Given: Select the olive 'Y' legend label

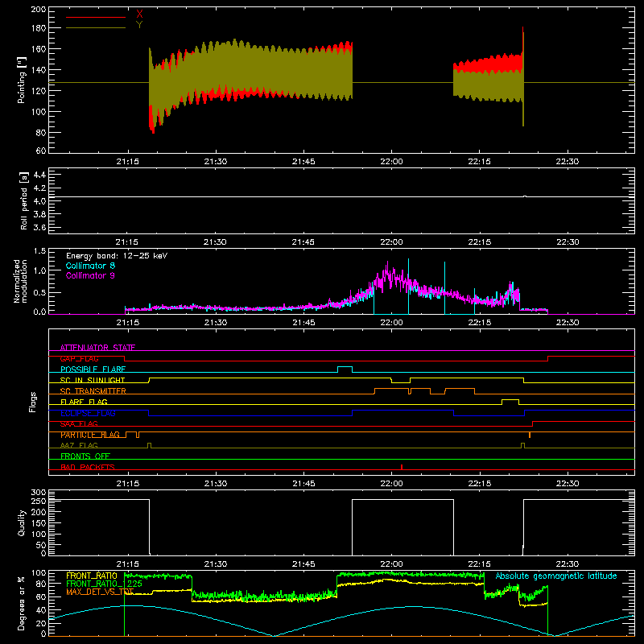Looking at the screenshot, I should pos(139,25).
